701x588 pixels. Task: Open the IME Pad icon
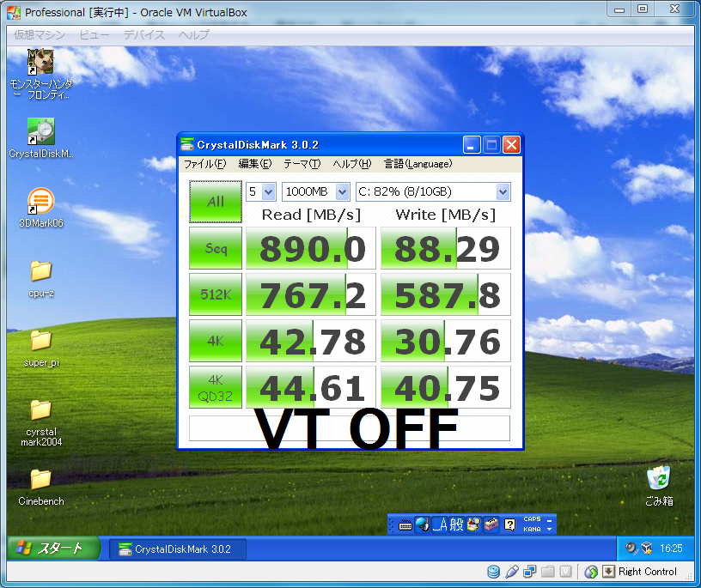tap(474, 524)
